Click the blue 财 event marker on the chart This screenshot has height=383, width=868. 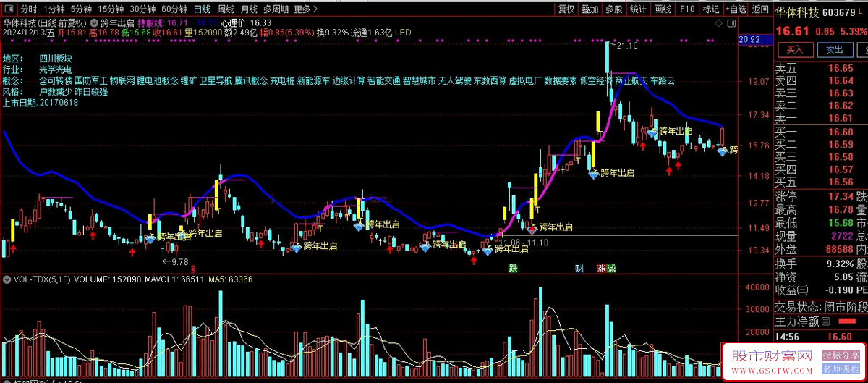[579, 268]
